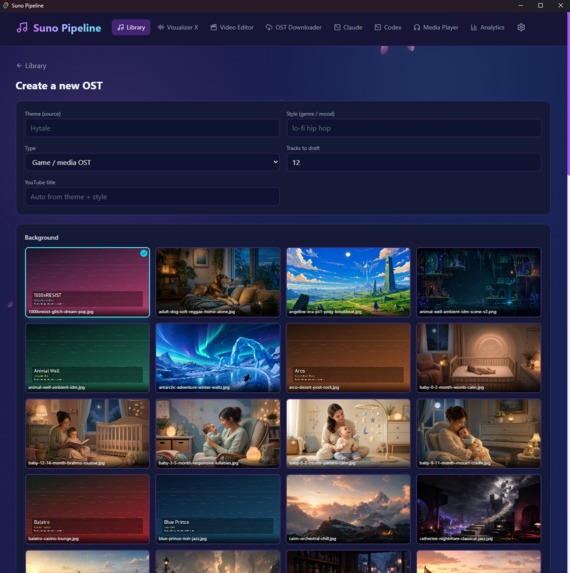Pick the baby-8-11-month-mozart-cradle.jpg background
This screenshot has height=573, width=570.
[479, 433]
